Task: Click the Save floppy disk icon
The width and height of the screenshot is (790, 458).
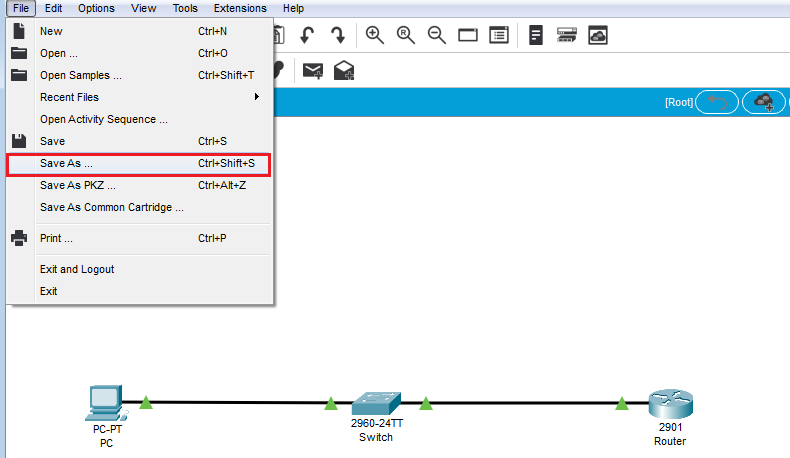Action: click(x=19, y=141)
